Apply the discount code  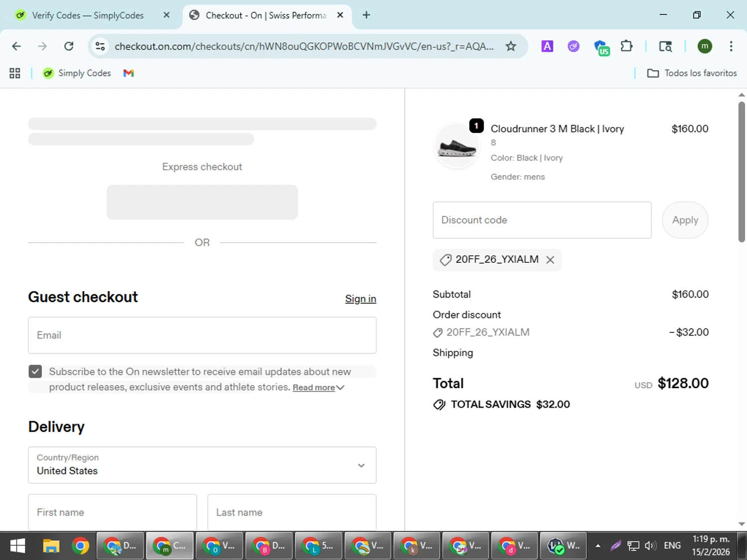(685, 220)
